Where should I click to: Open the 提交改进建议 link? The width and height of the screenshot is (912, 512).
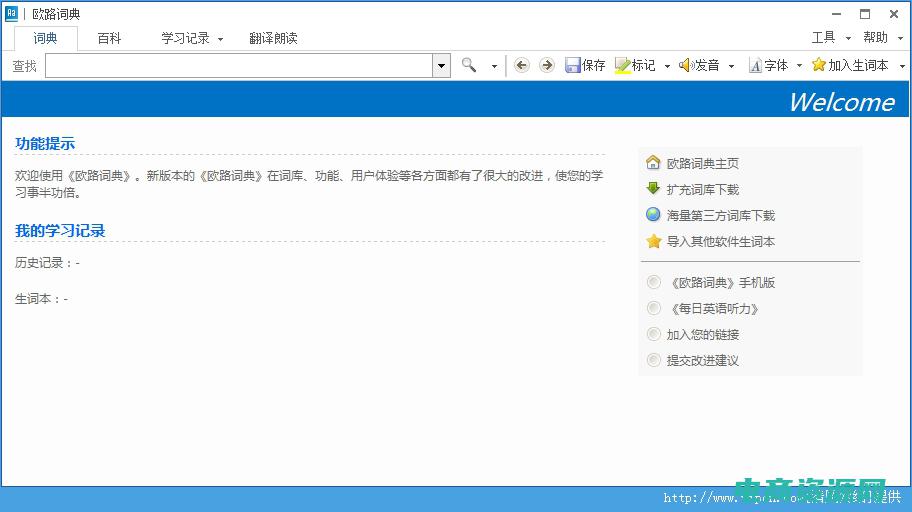(703, 361)
